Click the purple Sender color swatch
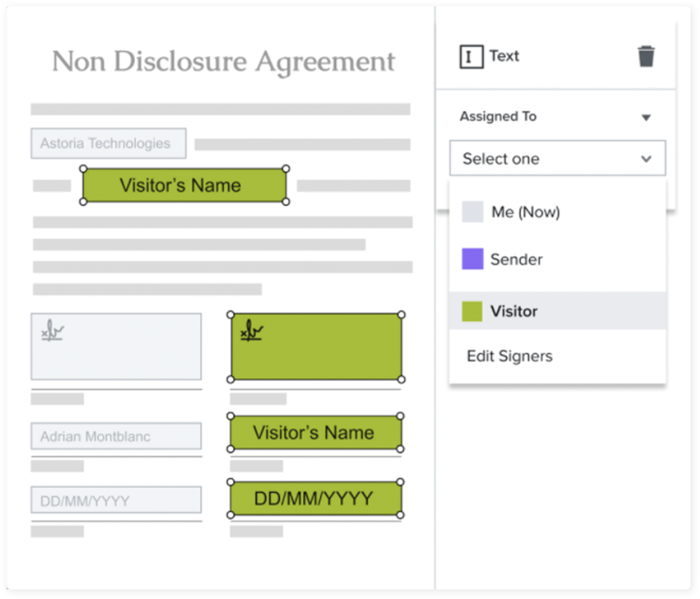This screenshot has width=700, height=599. coord(472,259)
